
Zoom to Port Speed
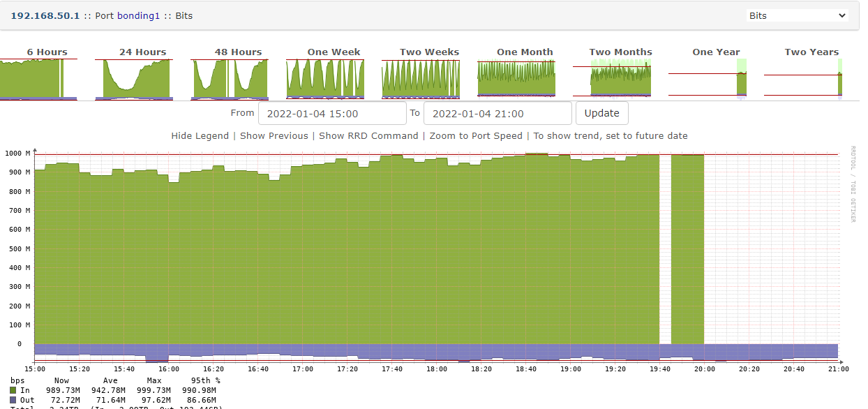click(x=474, y=135)
